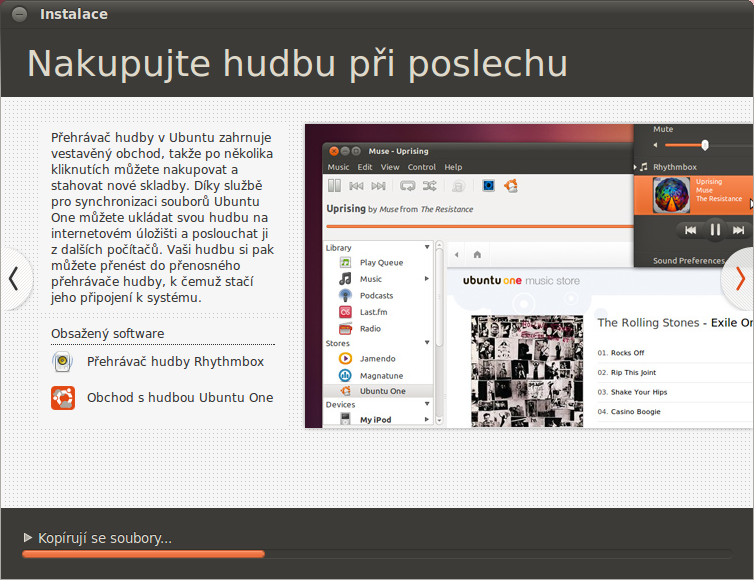Click the iPod device icon
This screenshot has height=580, width=754.
[x=345, y=419]
